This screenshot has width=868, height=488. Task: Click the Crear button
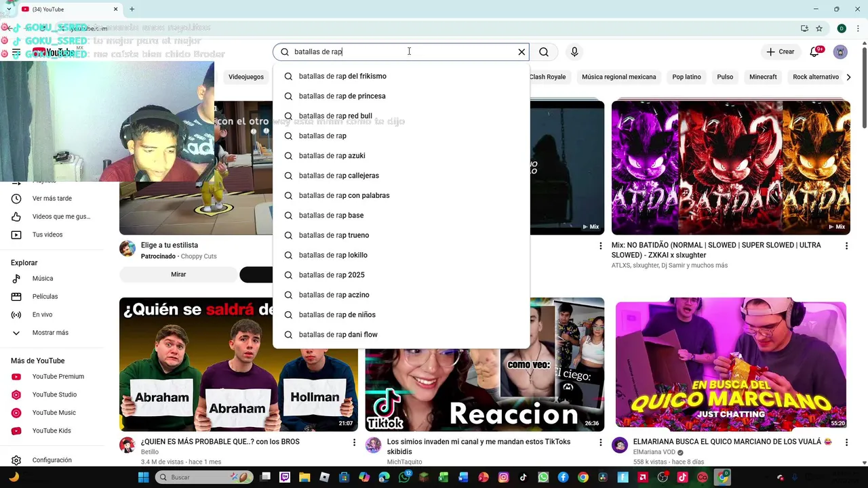tap(780, 52)
